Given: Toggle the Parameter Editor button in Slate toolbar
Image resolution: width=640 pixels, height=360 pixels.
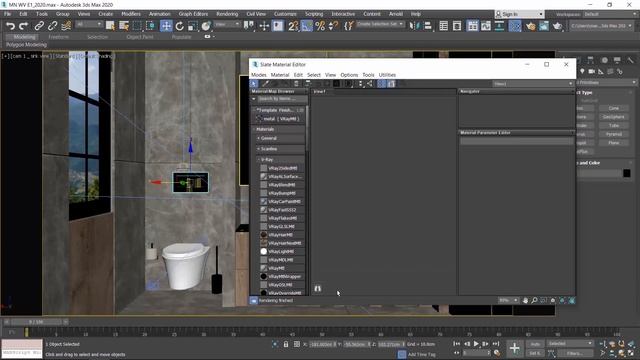Looking at the screenshot, I should point(391,84).
